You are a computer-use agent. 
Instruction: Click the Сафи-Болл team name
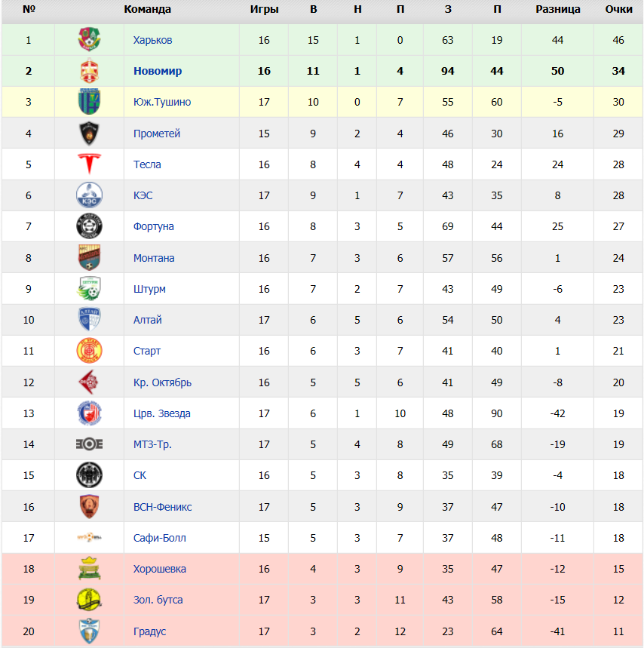pyautogui.click(x=159, y=538)
